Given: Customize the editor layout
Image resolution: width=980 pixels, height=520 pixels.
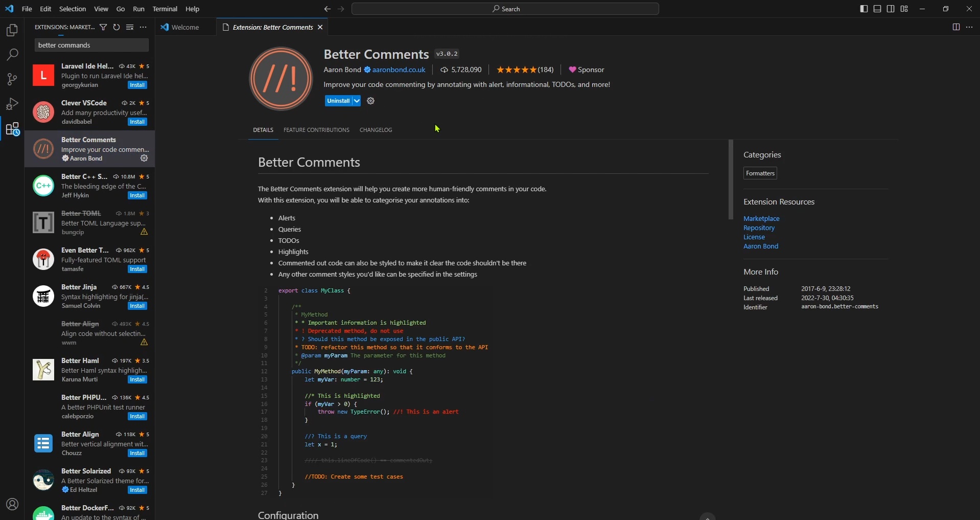Looking at the screenshot, I should (x=904, y=9).
